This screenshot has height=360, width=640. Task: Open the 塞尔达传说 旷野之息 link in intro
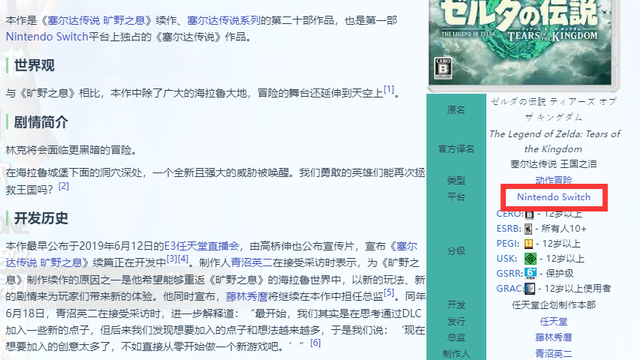(96, 20)
